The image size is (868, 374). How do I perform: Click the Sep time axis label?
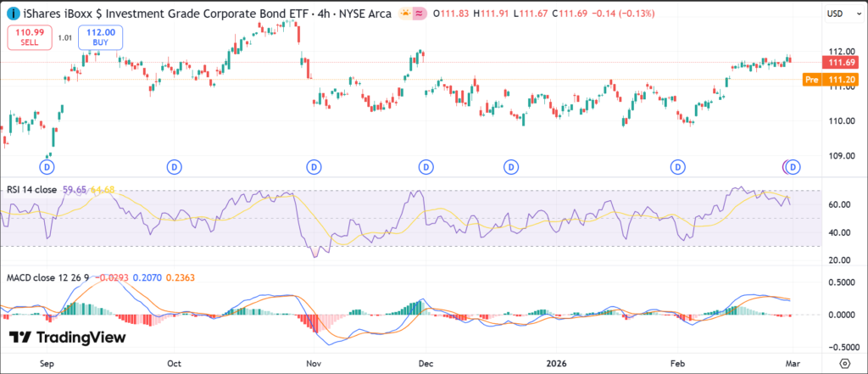point(47,364)
